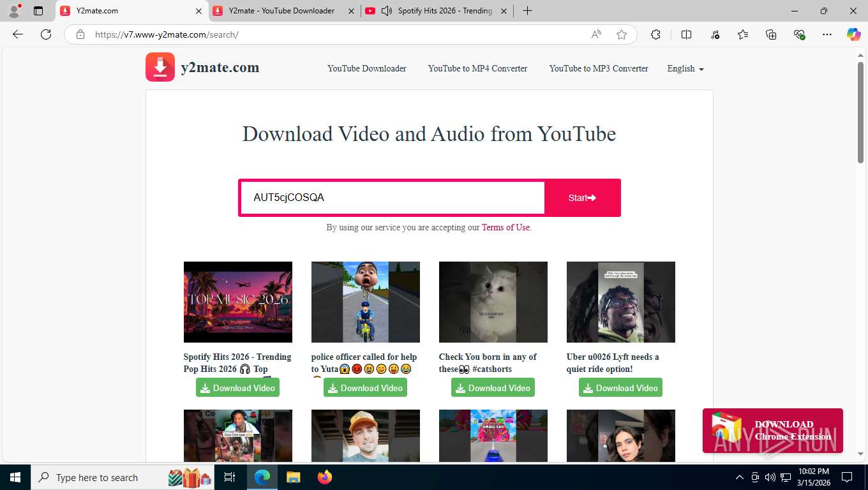Switch to Spotify Hits 2026 tab
The width and height of the screenshot is (868, 490).
tap(445, 11)
